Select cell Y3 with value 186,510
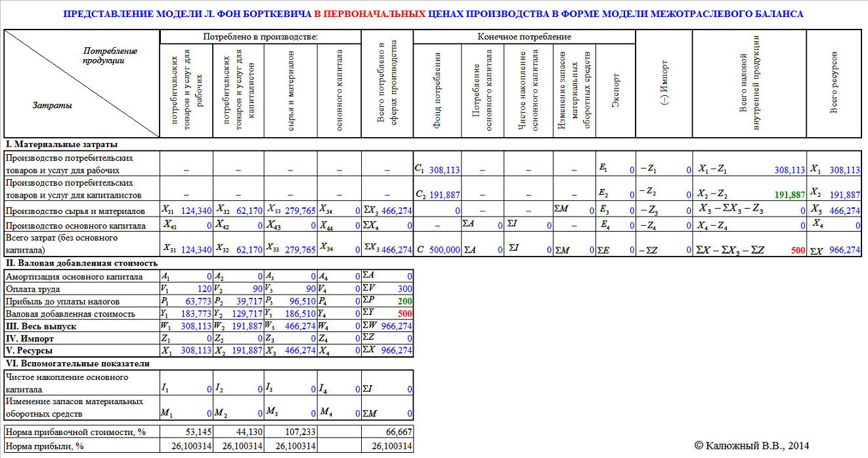Image resolution: width=868 pixels, height=458 pixels. [291, 314]
